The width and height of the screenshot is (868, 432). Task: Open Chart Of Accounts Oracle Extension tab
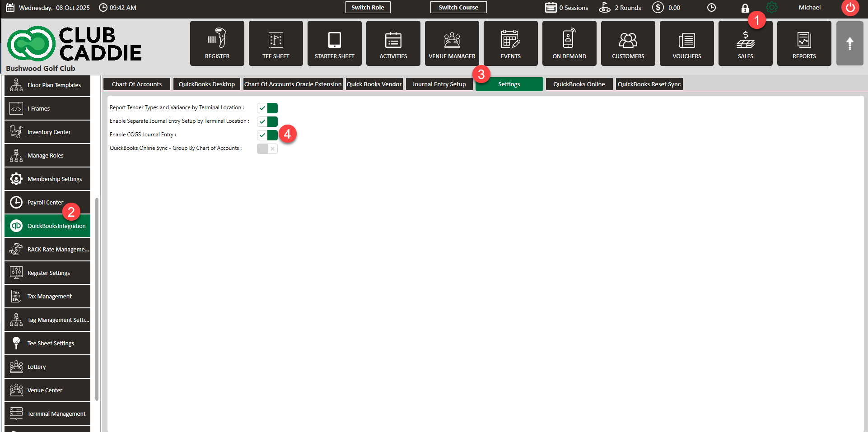293,84
